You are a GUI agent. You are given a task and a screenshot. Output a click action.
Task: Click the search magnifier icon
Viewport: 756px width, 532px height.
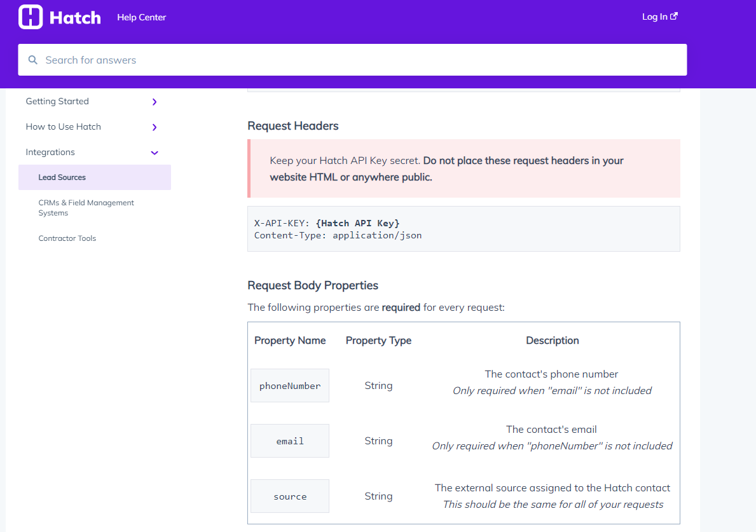click(x=32, y=60)
